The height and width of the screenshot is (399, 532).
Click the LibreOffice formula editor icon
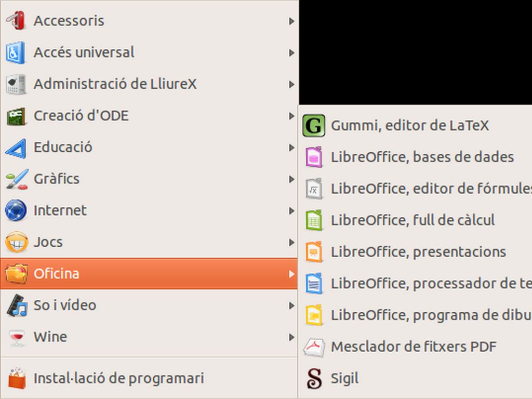[x=314, y=189]
